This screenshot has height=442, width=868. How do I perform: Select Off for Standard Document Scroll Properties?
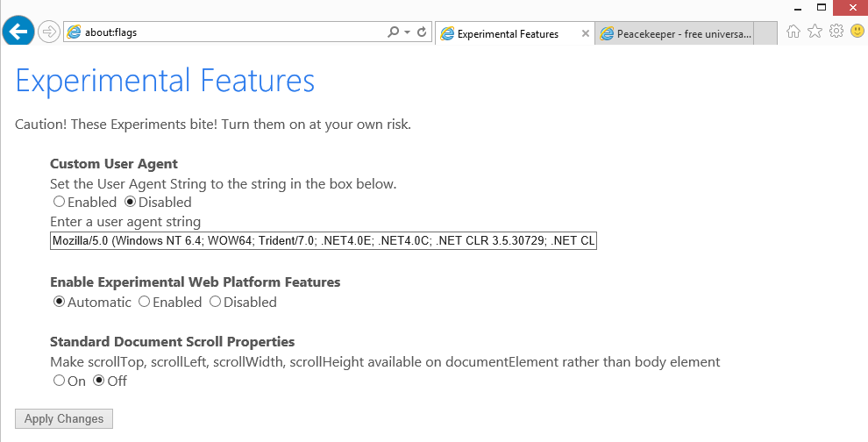(98, 381)
